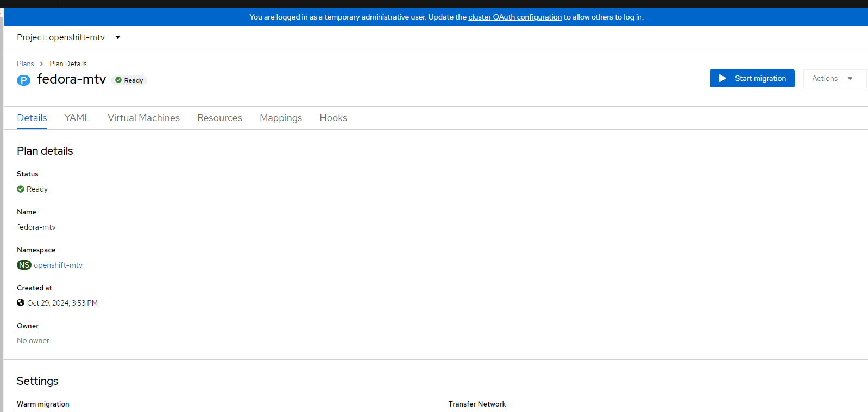Open the Project openshift-mtv dropdown
Viewport: 868px width, 412px height.
pyautogui.click(x=68, y=37)
